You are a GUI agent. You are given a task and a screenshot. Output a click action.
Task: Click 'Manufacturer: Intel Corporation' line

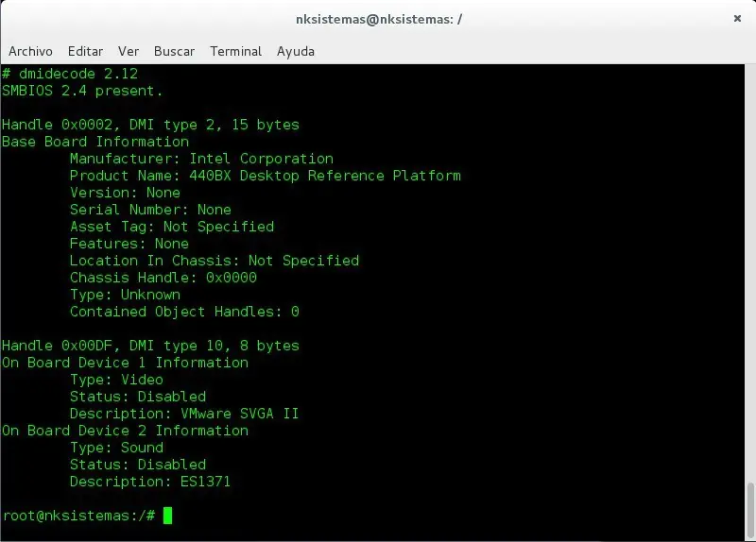pos(201,159)
